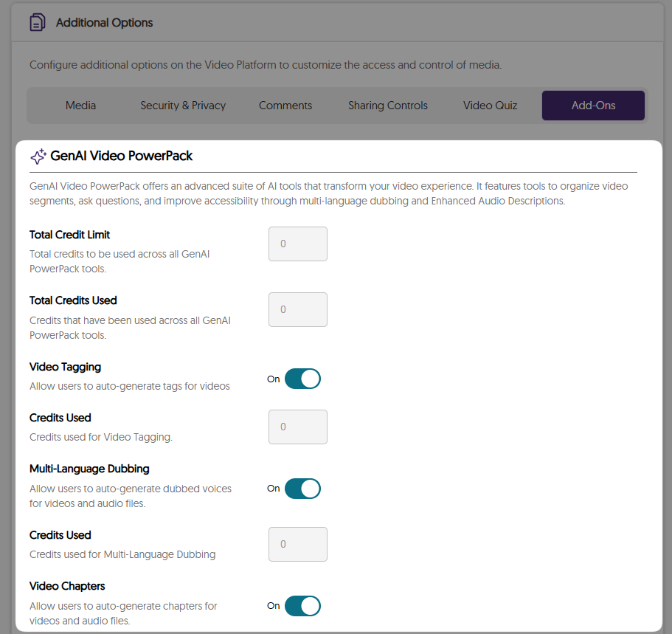Screen dimensions: 672x634
Task: Open the Security & Privacy tab
Action: [x=183, y=106]
